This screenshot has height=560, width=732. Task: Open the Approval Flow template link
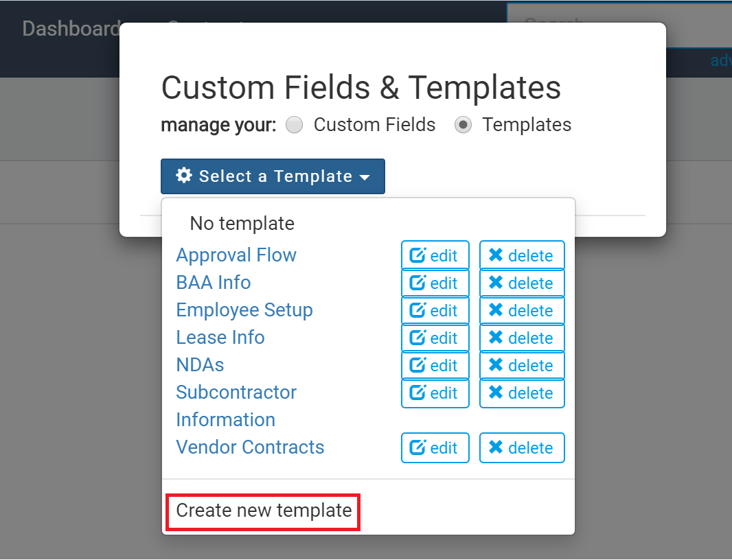[x=236, y=255]
